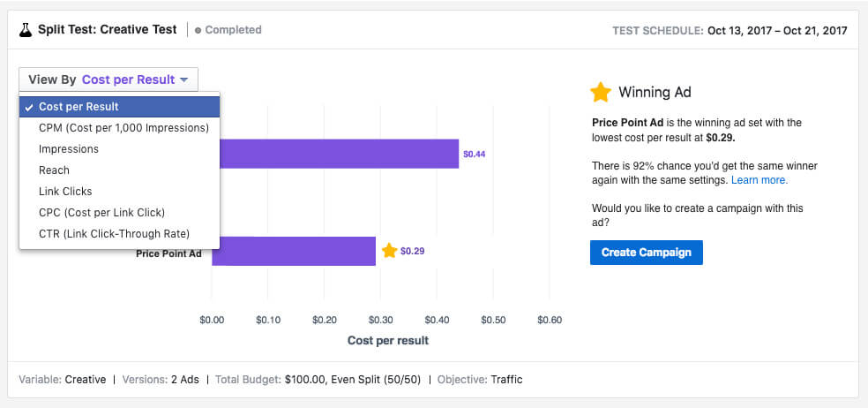Image resolution: width=868 pixels, height=408 pixels.
Task: Click the star next to $0.29 bar
Action: click(x=389, y=251)
